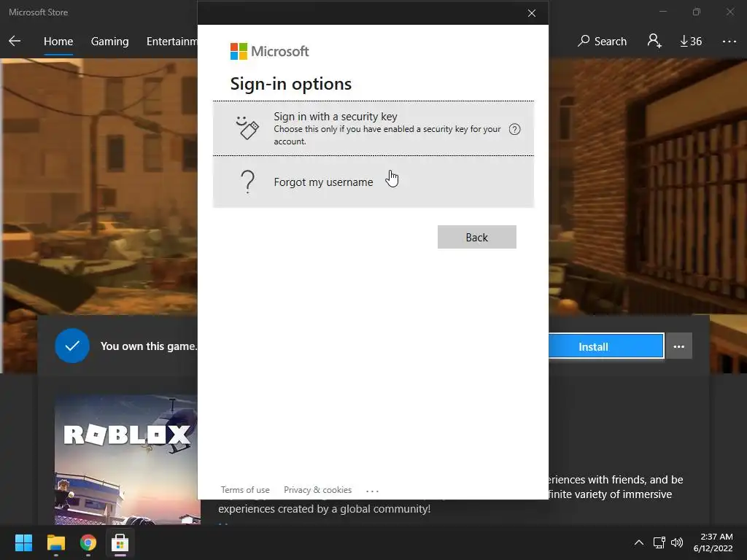Open Downloads showing 36 items
Screen dimensions: 747x560
click(691, 42)
